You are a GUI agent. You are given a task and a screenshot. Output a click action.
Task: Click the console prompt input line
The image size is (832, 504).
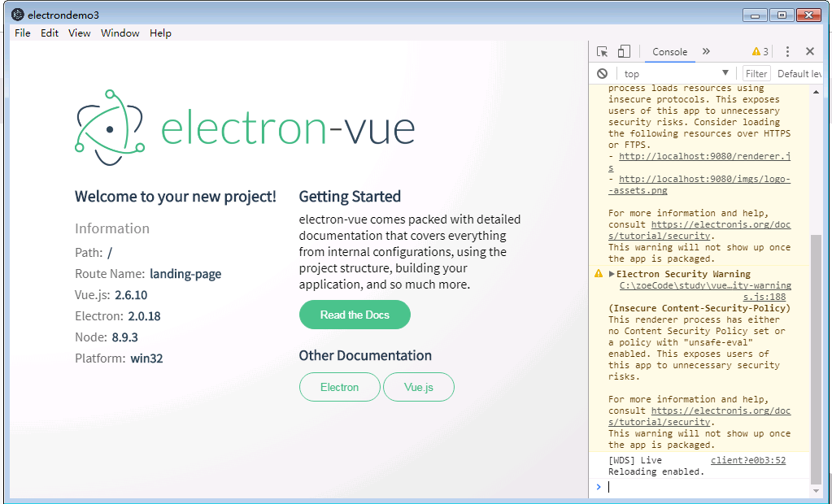point(706,486)
